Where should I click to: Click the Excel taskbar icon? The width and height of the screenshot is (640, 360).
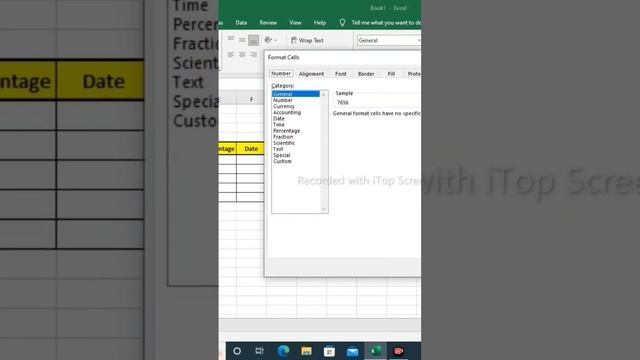(x=376, y=351)
